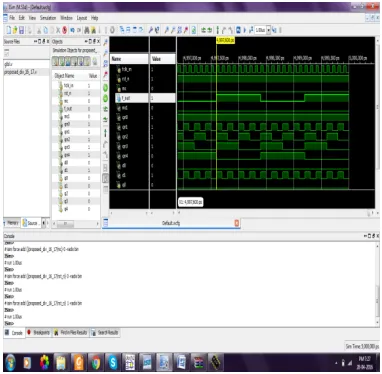Open Skype from the taskbar
The width and height of the screenshot is (382, 374).
(x=112, y=362)
